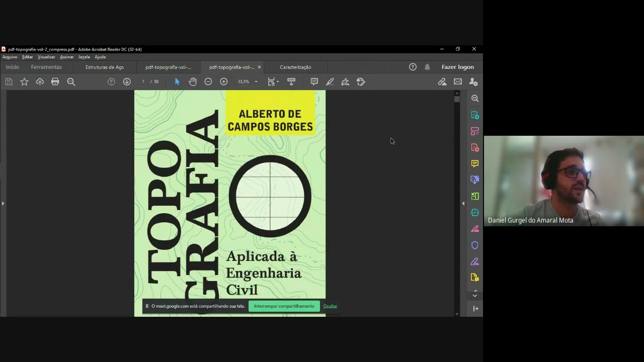Image resolution: width=644 pixels, height=362 pixels.
Task: Switch to the Ferramentas tab
Action: click(46, 67)
